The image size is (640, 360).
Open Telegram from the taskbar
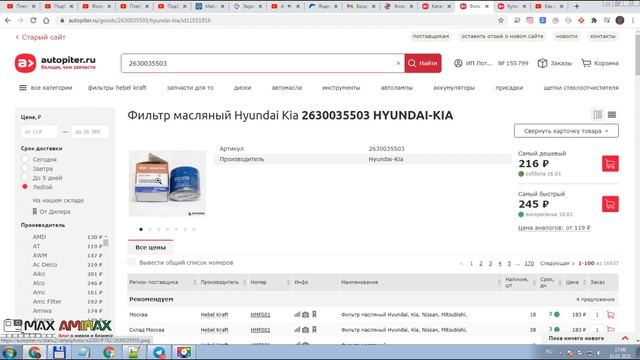(159, 352)
